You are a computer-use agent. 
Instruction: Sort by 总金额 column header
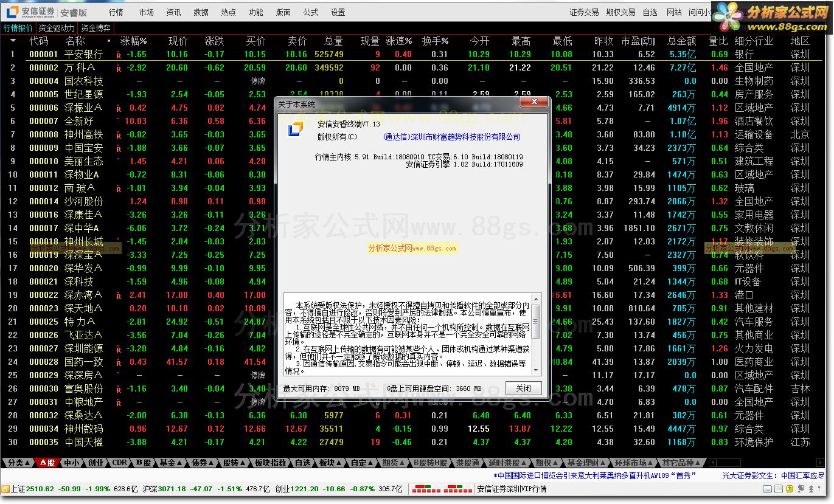682,41
